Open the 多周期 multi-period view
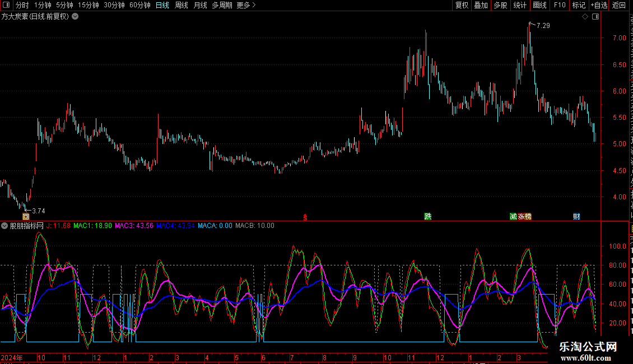Screen dimensions: 633x364 pos(222,5)
